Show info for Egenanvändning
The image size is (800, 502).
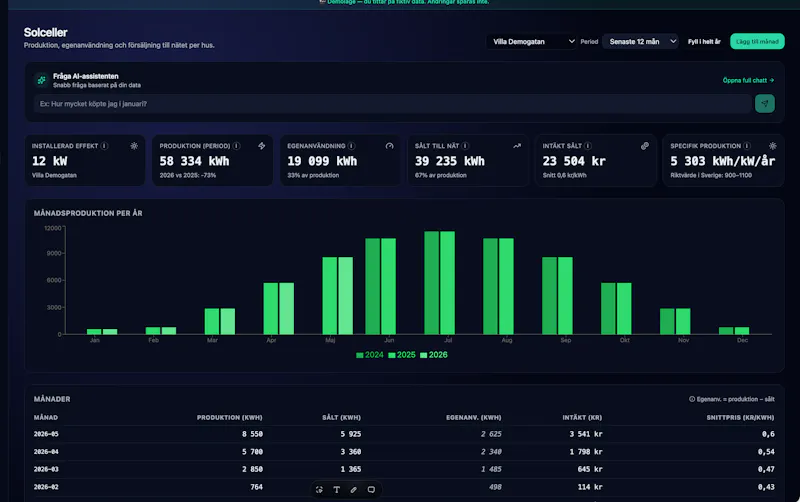(352, 146)
